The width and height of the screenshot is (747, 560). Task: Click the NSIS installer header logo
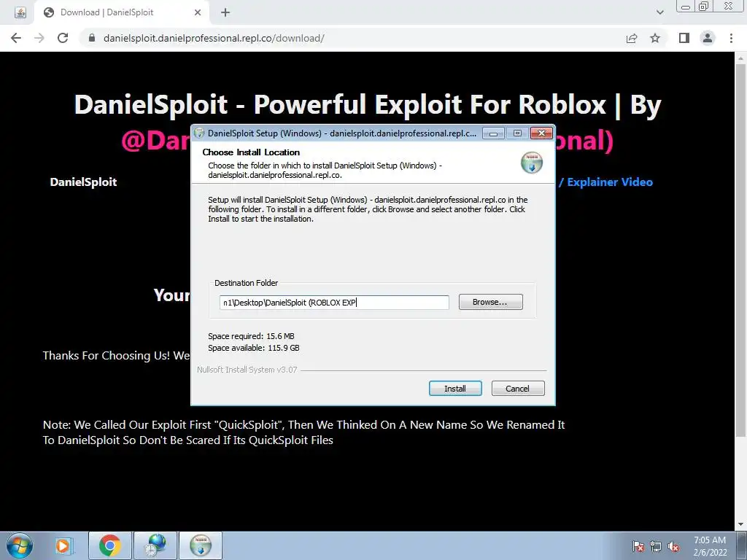click(x=532, y=163)
